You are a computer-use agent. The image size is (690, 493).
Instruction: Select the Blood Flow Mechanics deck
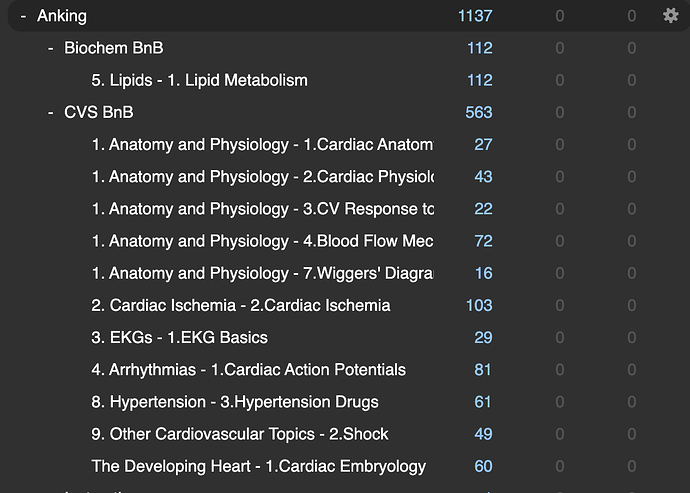(262, 241)
